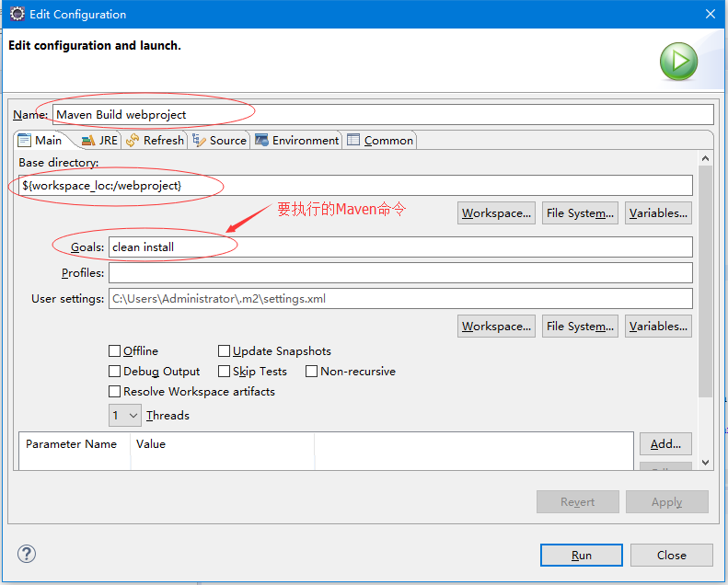This screenshot has height=585, width=728.
Task: Click the User settings path field
Action: tap(400, 299)
